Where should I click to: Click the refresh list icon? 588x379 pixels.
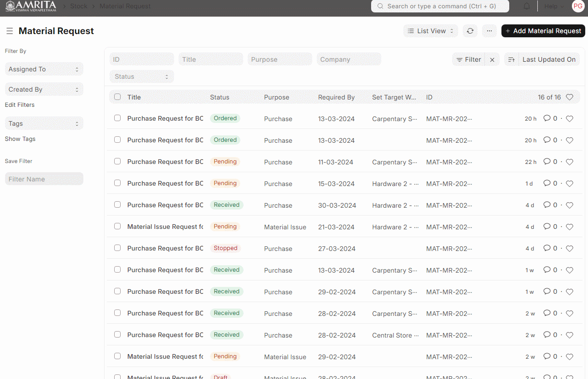click(x=470, y=31)
